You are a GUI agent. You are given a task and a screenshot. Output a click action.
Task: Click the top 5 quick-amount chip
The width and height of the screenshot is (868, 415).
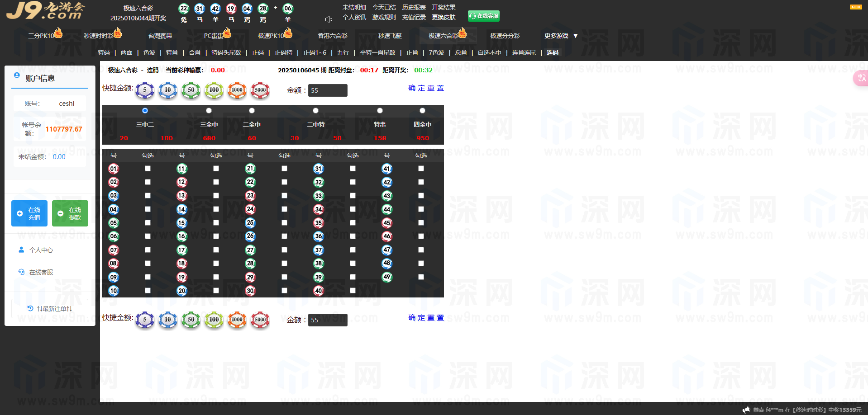point(145,90)
